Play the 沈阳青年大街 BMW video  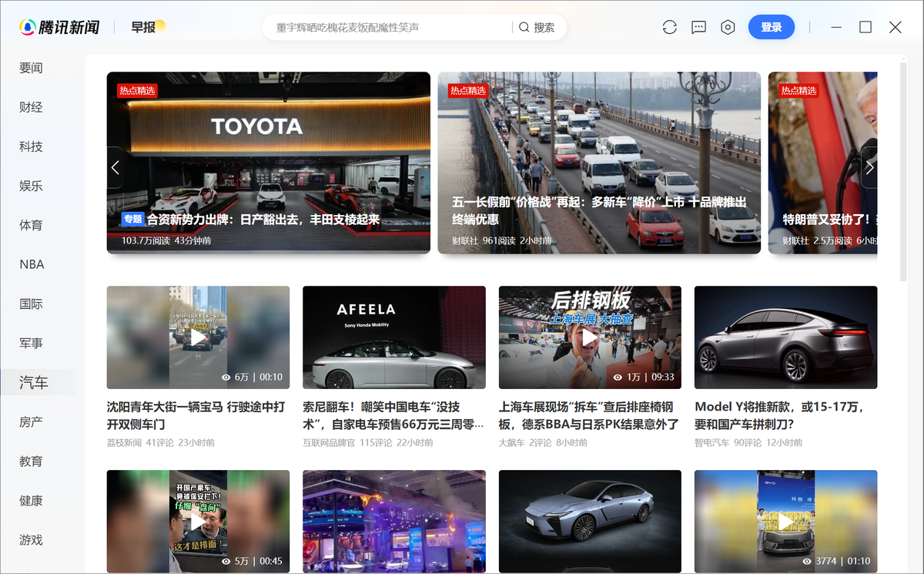click(x=198, y=337)
